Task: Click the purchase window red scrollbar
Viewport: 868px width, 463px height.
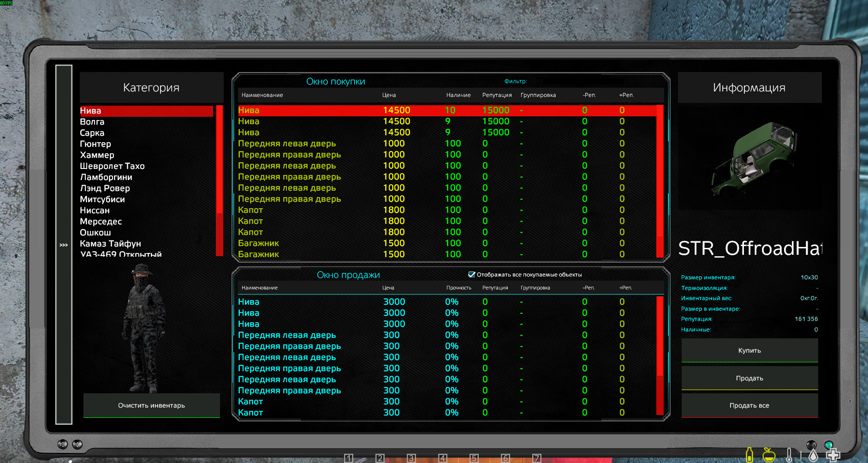Action: (660, 180)
